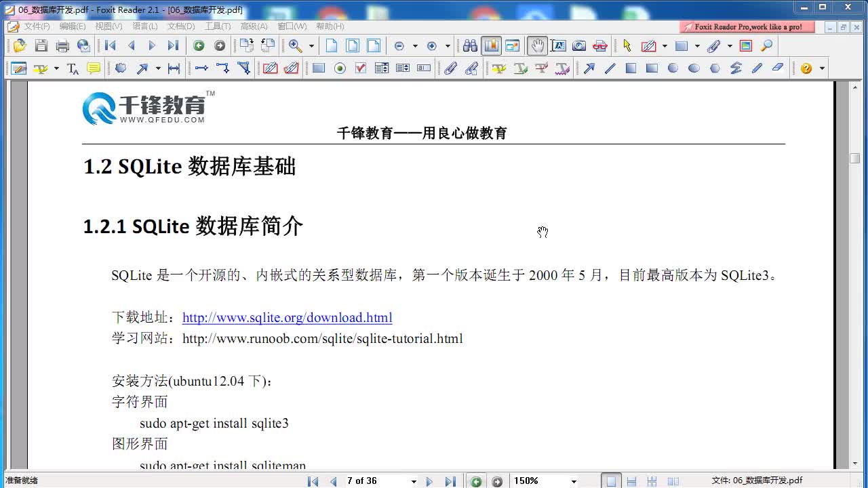
Task: Toggle the check box form tool
Action: pos(361,68)
